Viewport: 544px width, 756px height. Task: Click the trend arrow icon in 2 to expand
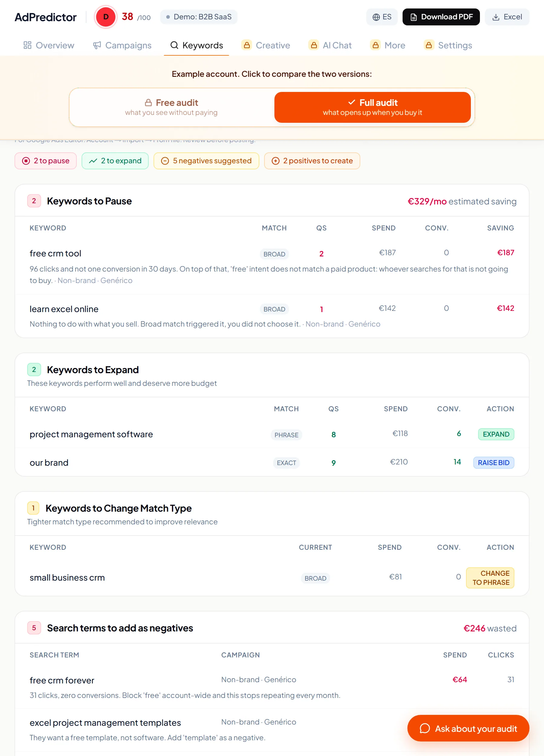[x=93, y=161]
